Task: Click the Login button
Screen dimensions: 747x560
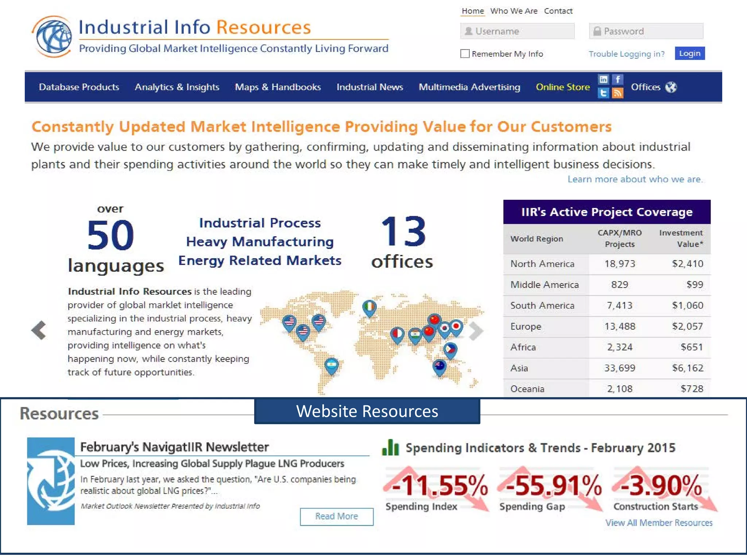Action: click(x=689, y=53)
